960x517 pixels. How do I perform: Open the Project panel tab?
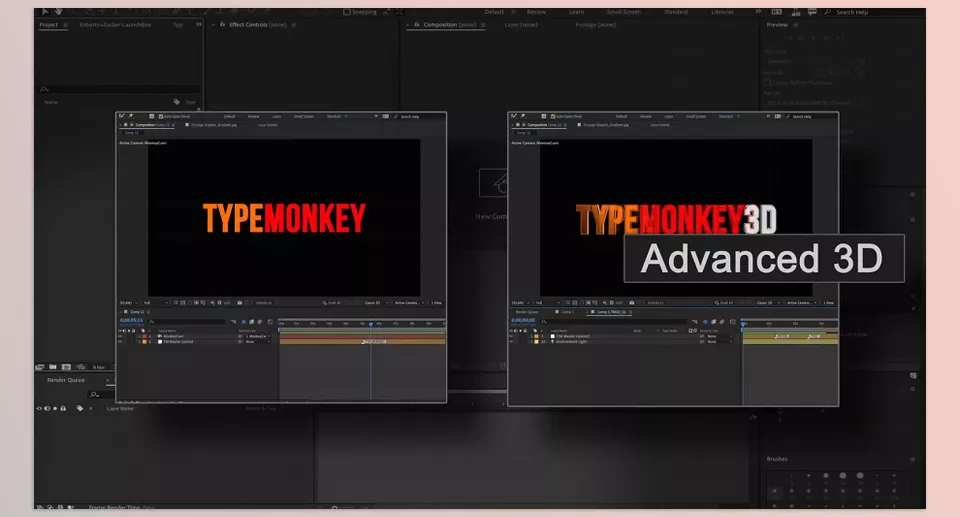coord(48,25)
